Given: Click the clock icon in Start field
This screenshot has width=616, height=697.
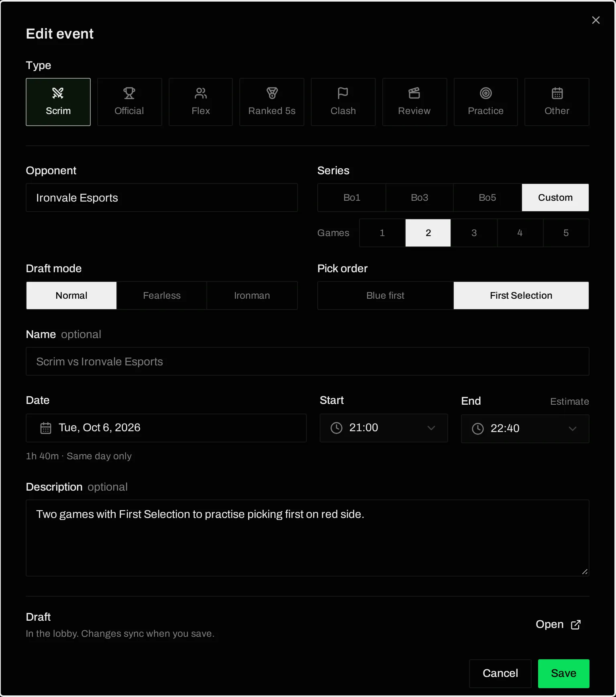Looking at the screenshot, I should pos(337,428).
